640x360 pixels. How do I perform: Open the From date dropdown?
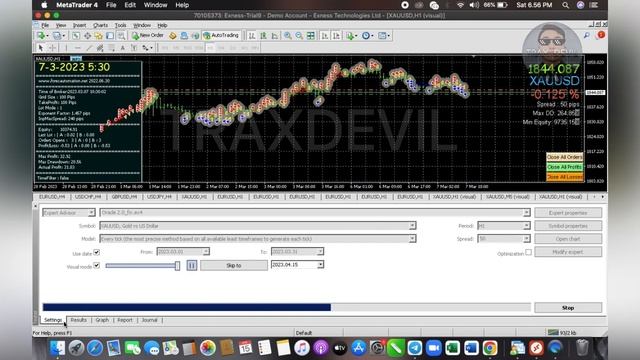pos(206,252)
